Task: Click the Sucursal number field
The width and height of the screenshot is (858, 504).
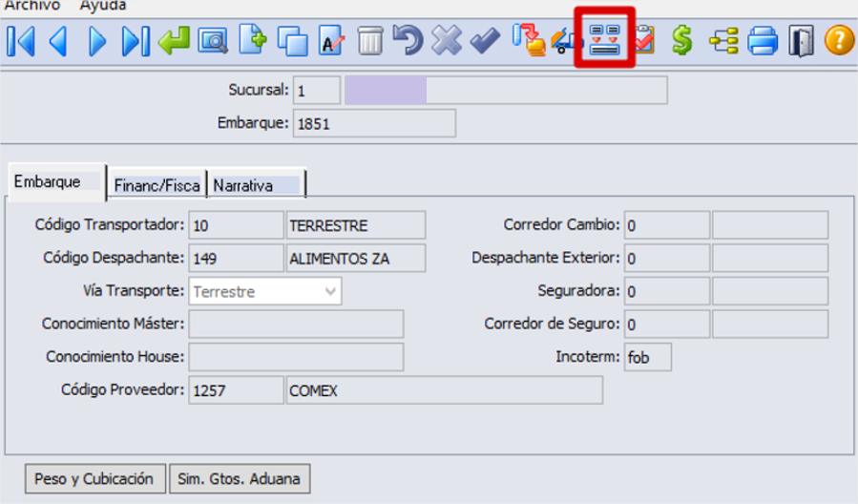Action: tap(316, 91)
